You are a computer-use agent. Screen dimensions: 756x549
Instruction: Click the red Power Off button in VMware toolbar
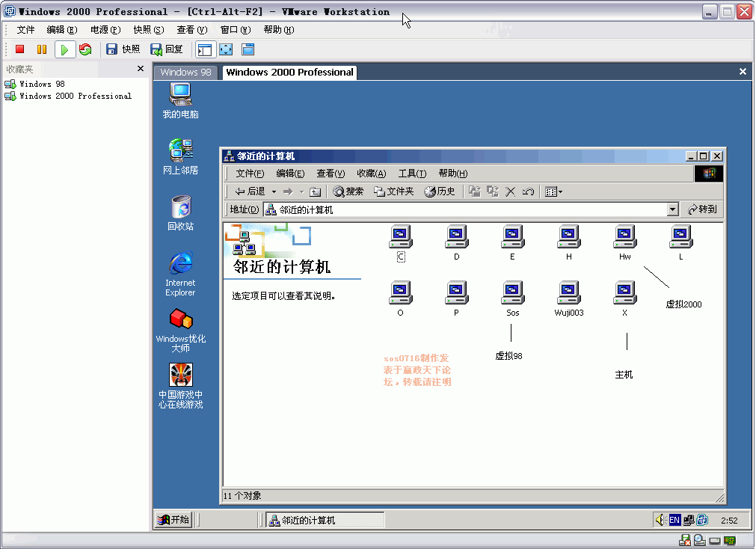pyautogui.click(x=19, y=49)
